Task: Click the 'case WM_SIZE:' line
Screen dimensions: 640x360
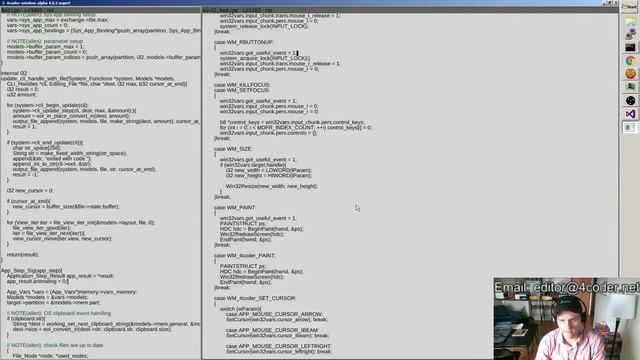Action: (x=233, y=149)
